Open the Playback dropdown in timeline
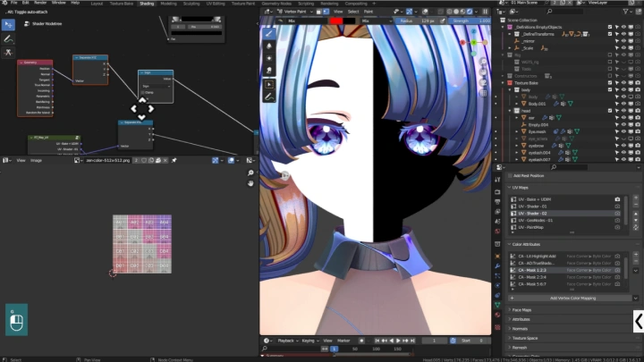This screenshot has width=644, height=362. tap(286, 341)
